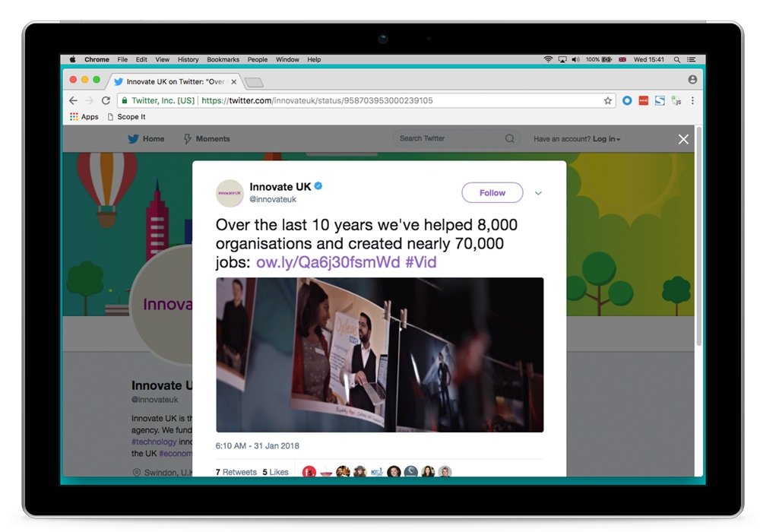Viewport: 760px width, 532px height.
Task: Open Twitter Moments
Action: pos(207,138)
